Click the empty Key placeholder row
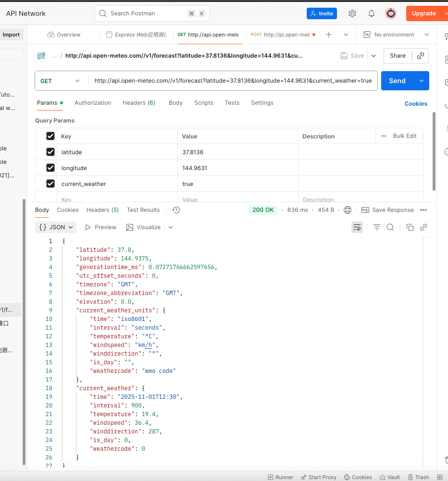 tap(117, 197)
